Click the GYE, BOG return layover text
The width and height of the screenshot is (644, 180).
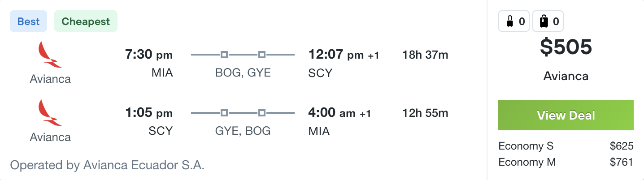click(x=243, y=131)
